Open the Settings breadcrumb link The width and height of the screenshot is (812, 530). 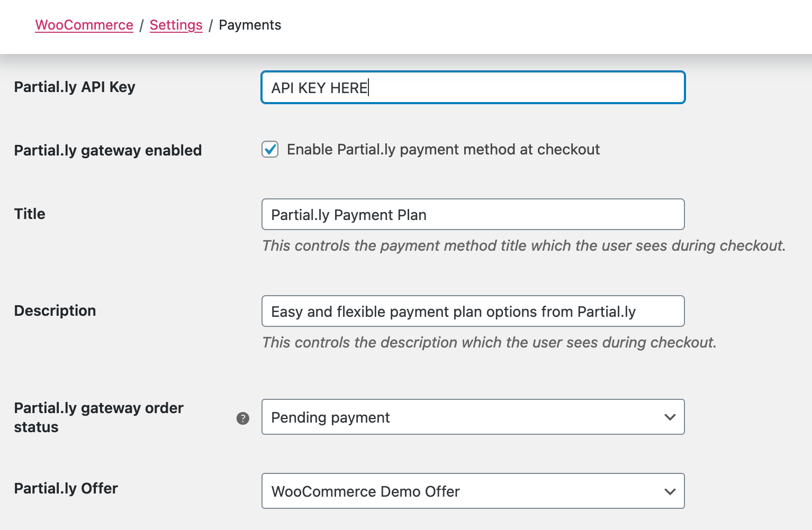pyautogui.click(x=176, y=25)
